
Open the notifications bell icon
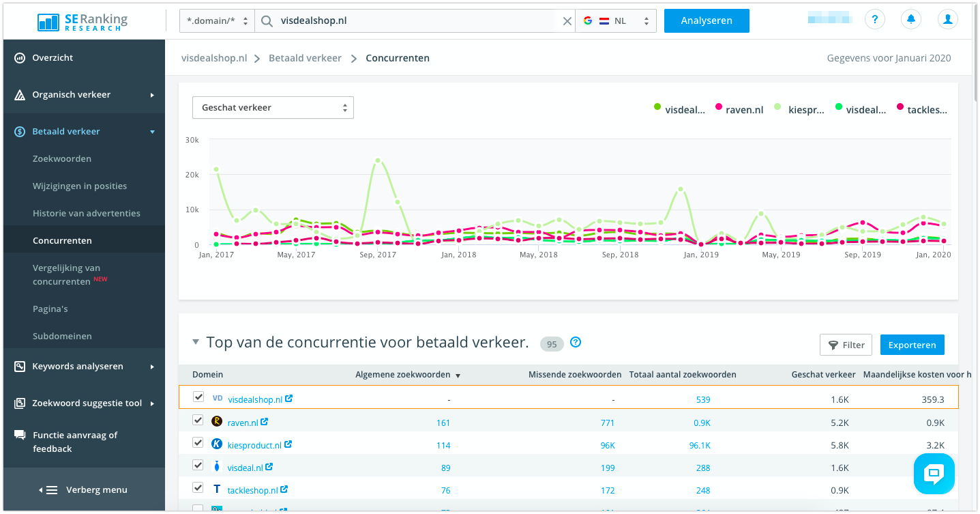point(911,20)
